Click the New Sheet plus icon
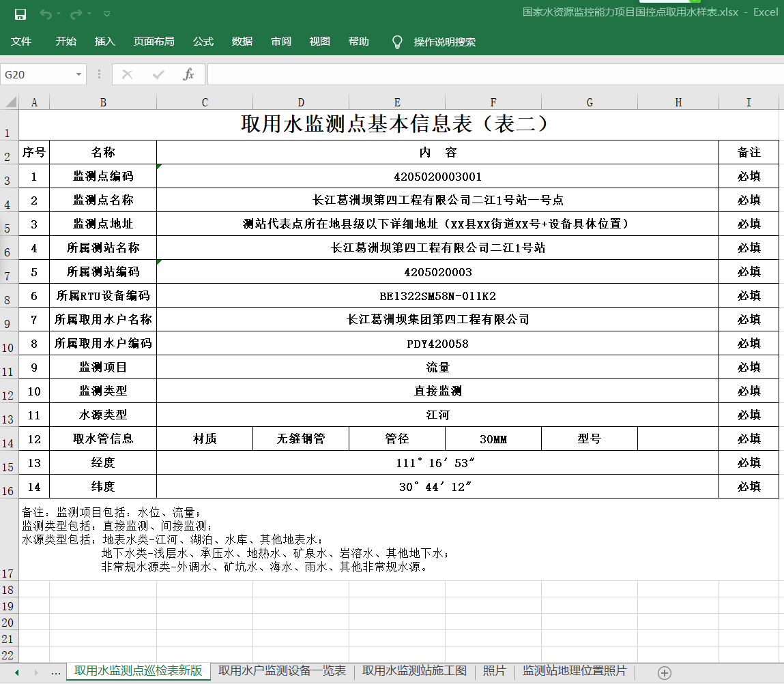 click(x=664, y=672)
